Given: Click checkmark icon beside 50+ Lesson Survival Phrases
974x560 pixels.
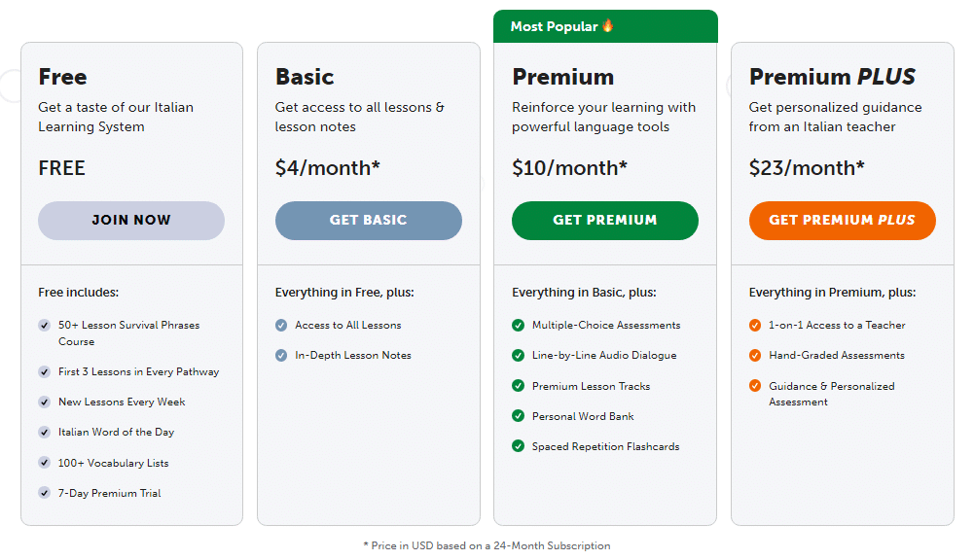Looking at the screenshot, I should click(x=45, y=326).
